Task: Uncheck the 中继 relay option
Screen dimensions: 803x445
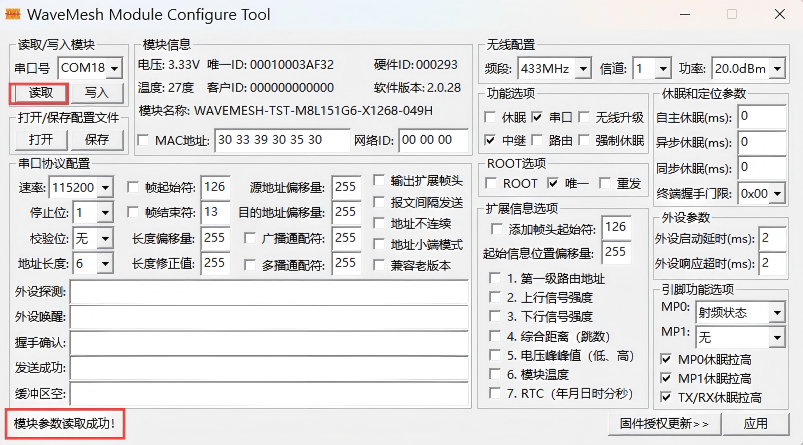Action: click(490, 140)
